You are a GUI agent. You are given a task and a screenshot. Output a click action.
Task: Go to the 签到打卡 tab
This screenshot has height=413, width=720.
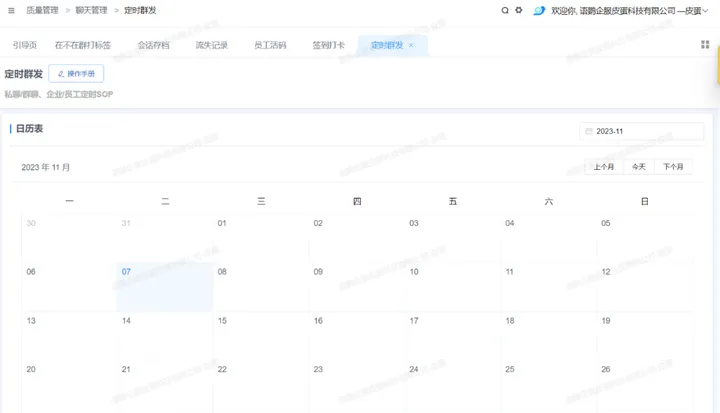(x=328, y=45)
